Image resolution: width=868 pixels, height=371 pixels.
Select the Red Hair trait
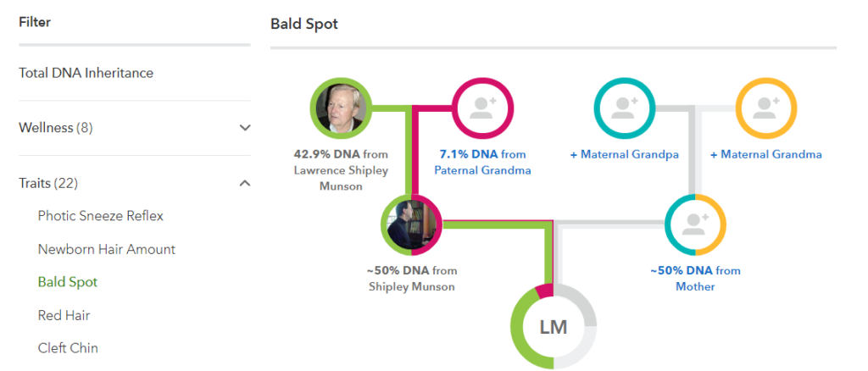64,315
